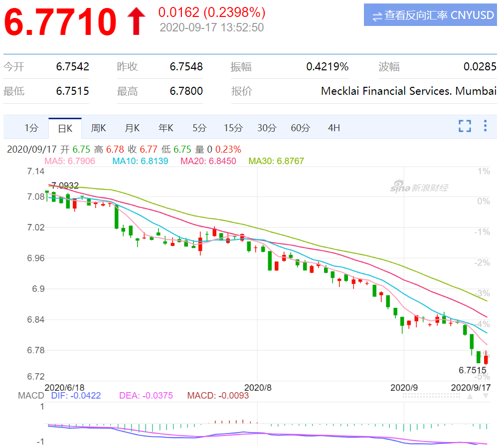
Task: Select the 5分 interval tab
Action: (x=199, y=128)
